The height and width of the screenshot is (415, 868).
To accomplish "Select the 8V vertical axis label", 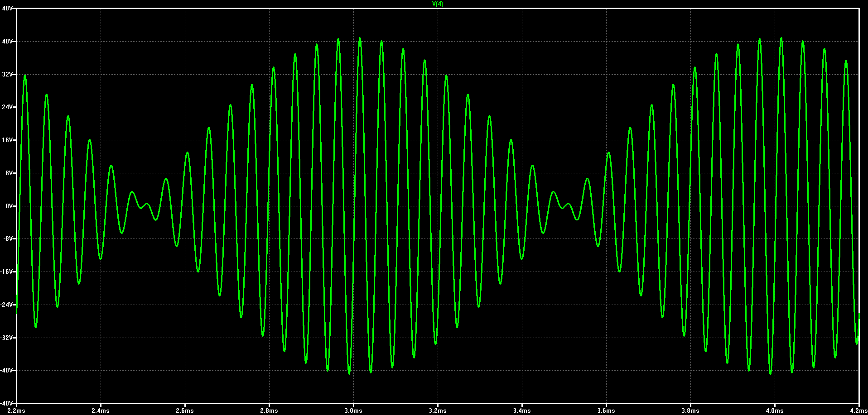I will tap(9, 173).
